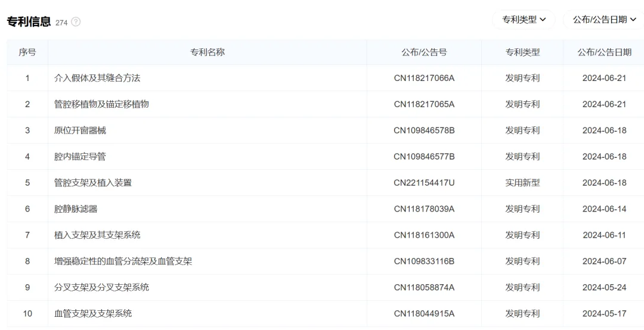644x330 pixels.
Task: Open patent 增强稳定性的血管分流架及血管支架
Action: pos(123,261)
